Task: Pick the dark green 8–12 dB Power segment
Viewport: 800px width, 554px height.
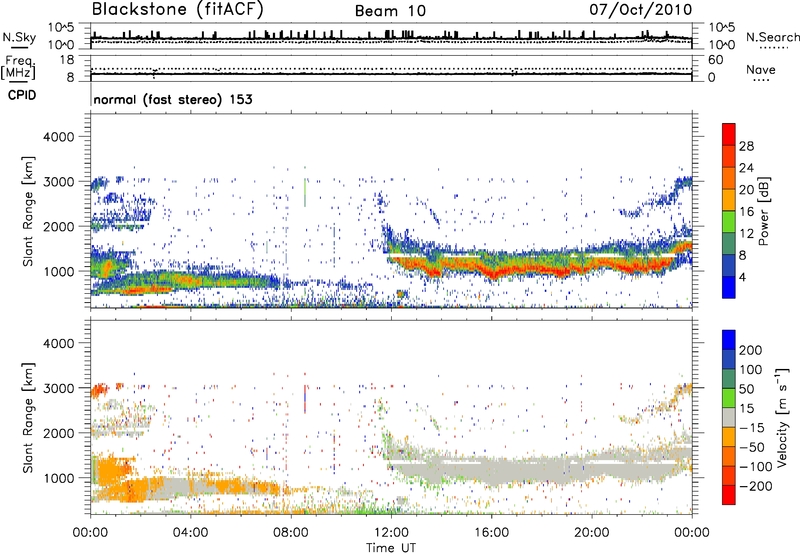Action: 729,244
